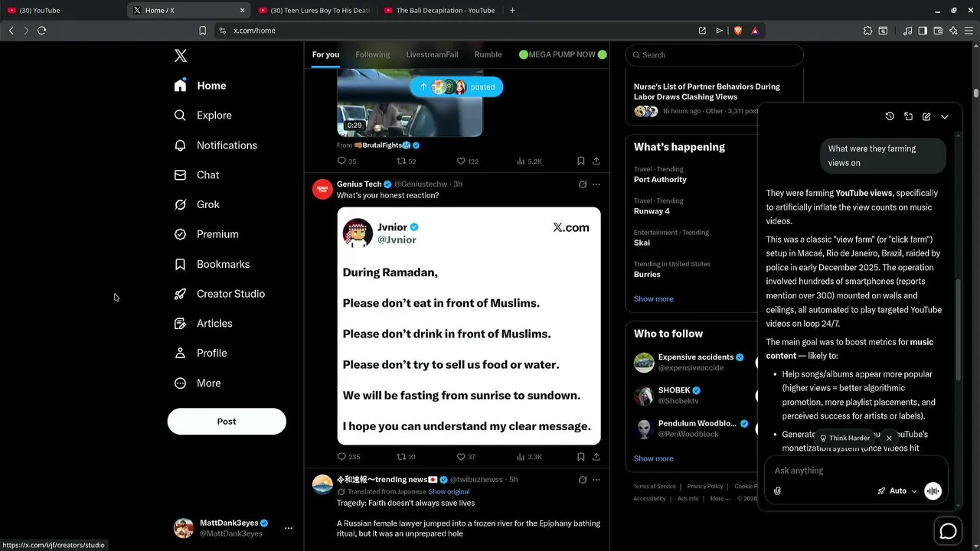Viewport: 980px width, 551px height.
Task: Click the Think Harder suggestion chip
Action: (x=845, y=439)
